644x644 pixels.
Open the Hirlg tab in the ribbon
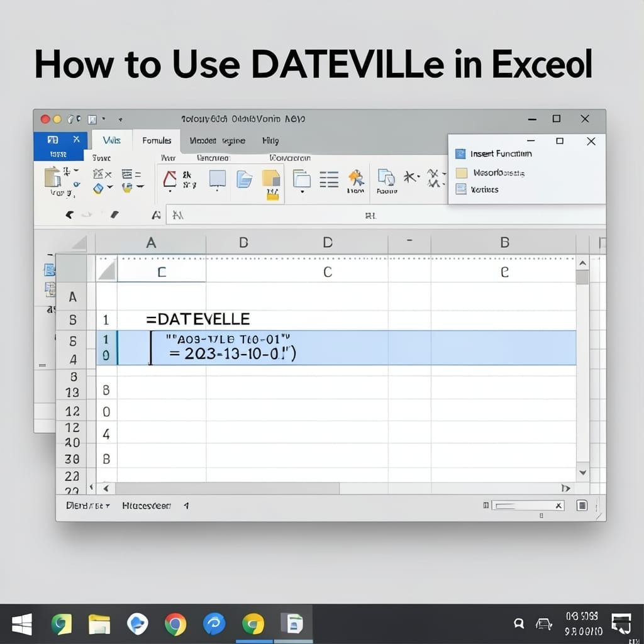point(270,141)
